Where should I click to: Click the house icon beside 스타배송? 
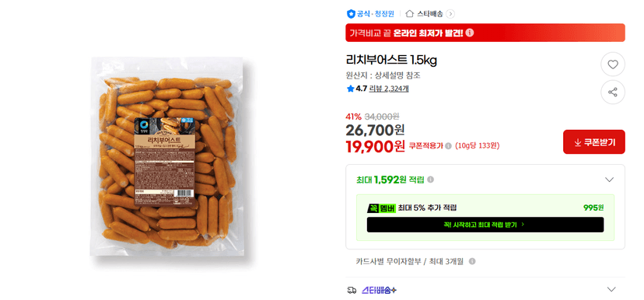(x=409, y=13)
